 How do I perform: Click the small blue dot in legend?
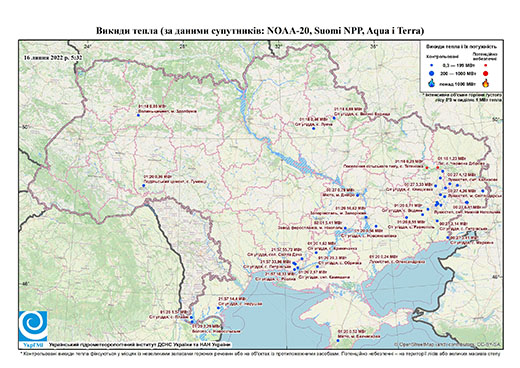[432, 65]
